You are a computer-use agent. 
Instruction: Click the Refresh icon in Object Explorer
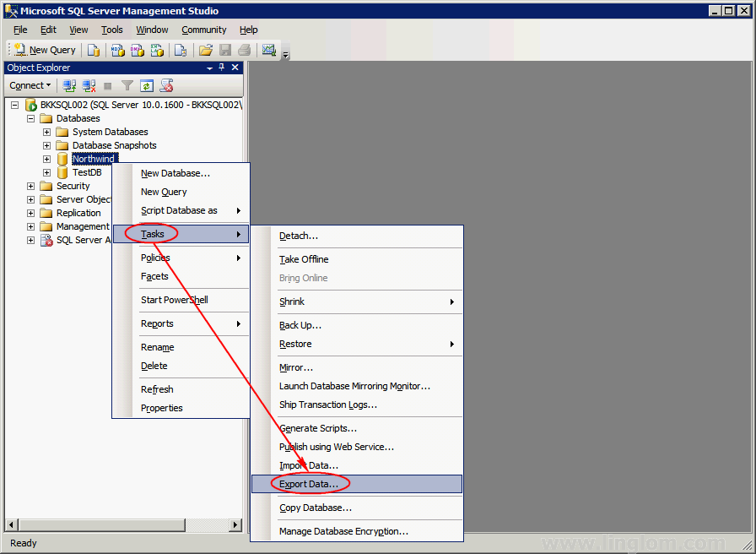[147, 86]
